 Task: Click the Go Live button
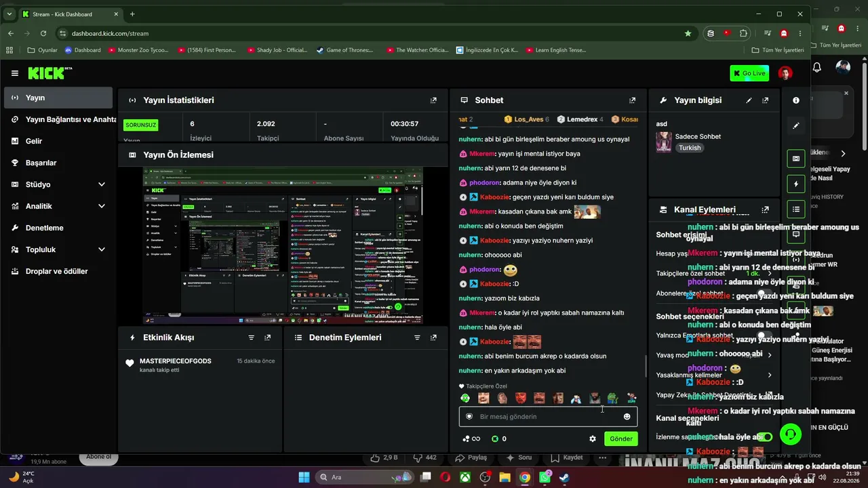click(x=749, y=73)
